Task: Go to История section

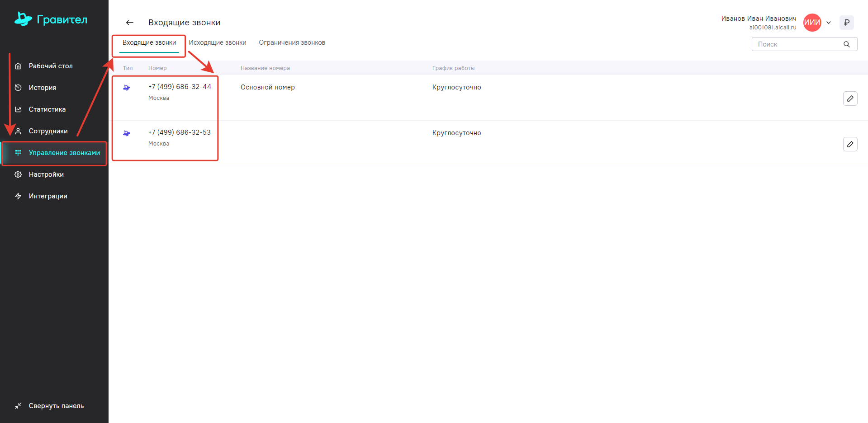Action: pyautogui.click(x=42, y=88)
